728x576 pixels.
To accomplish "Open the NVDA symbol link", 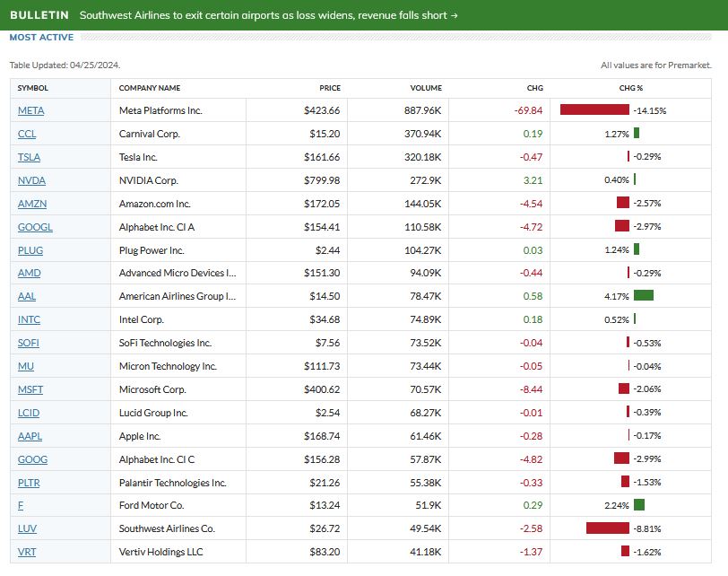I will pyautogui.click(x=31, y=180).
